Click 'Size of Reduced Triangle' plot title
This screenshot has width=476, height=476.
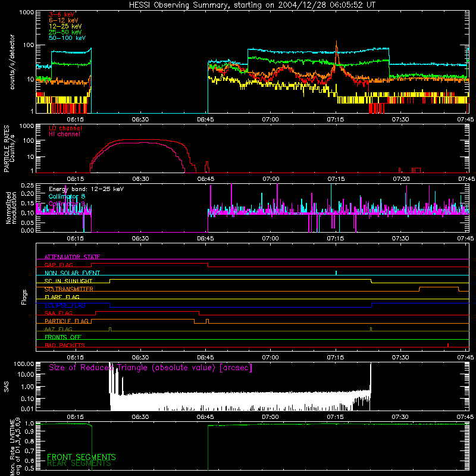pyautogui.click(x=151, y=368)
